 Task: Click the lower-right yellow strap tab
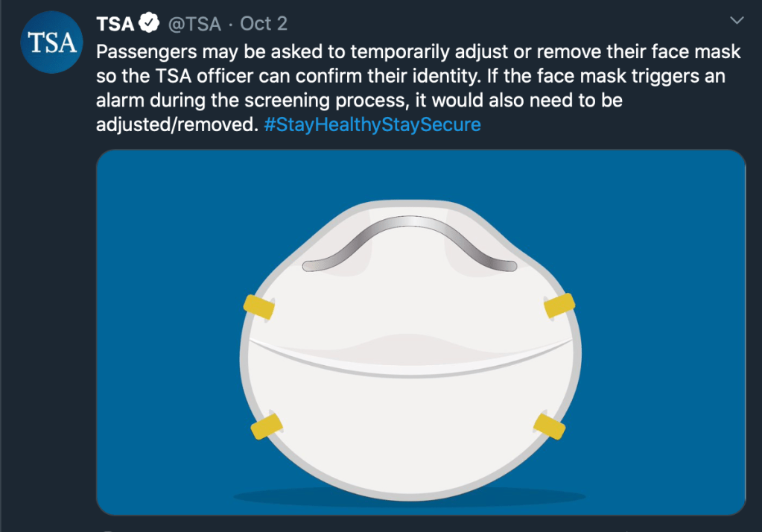[x=550, y=426]
